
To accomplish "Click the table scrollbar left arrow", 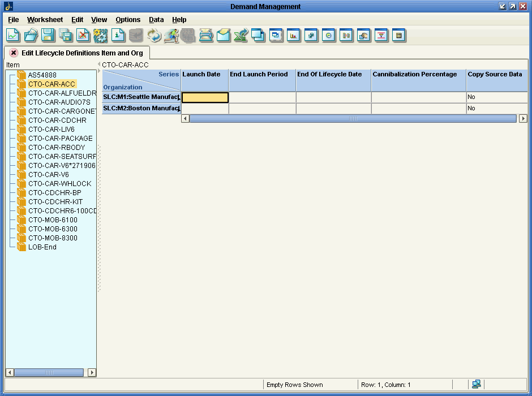I will 185,119.
